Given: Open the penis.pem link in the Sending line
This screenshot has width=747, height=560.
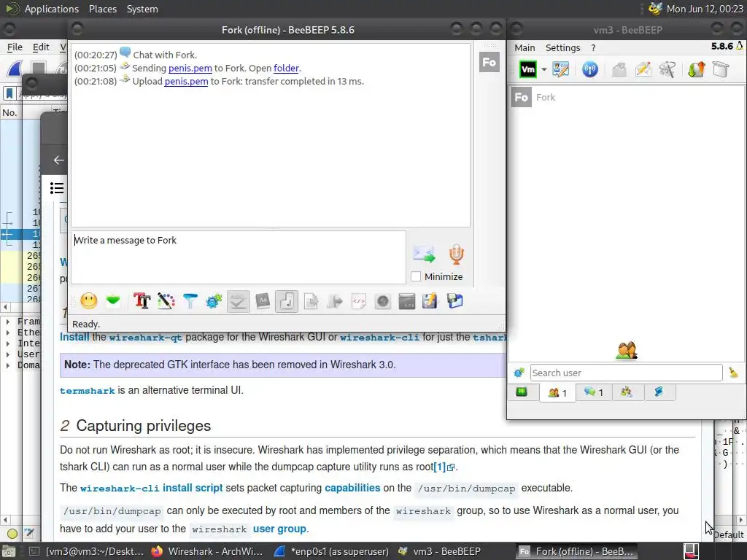Looking at the screenshot, I should point(190,68).
